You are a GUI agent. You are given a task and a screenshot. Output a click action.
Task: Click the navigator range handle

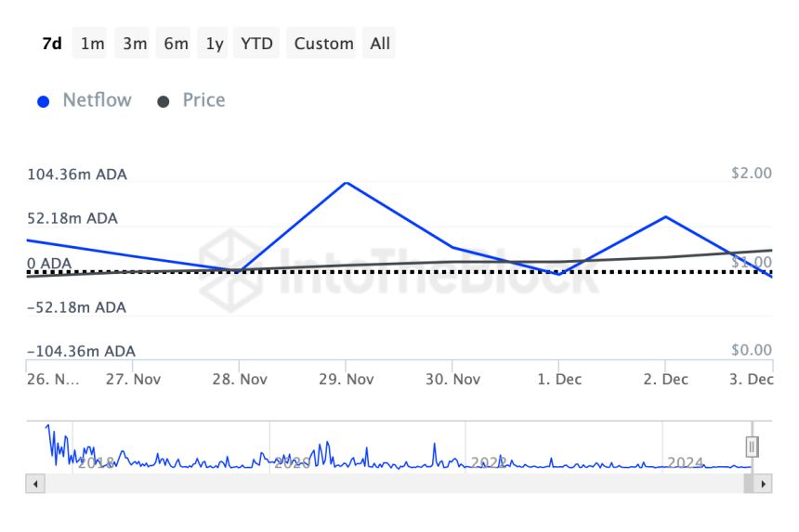click(753, 448)
